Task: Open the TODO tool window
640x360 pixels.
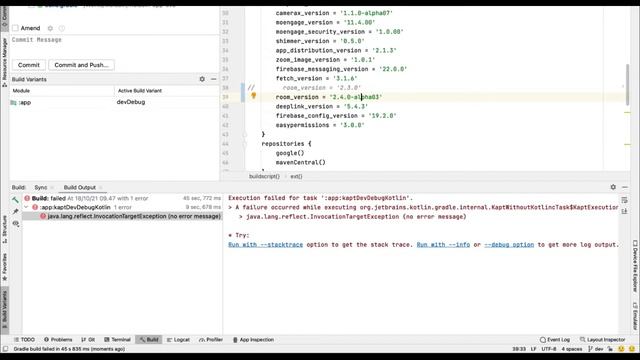Action: (24, 340)
